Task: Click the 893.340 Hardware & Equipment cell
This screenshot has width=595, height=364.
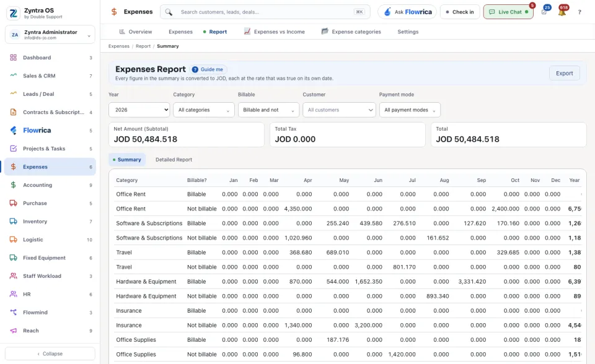Action: coord(438,296)
